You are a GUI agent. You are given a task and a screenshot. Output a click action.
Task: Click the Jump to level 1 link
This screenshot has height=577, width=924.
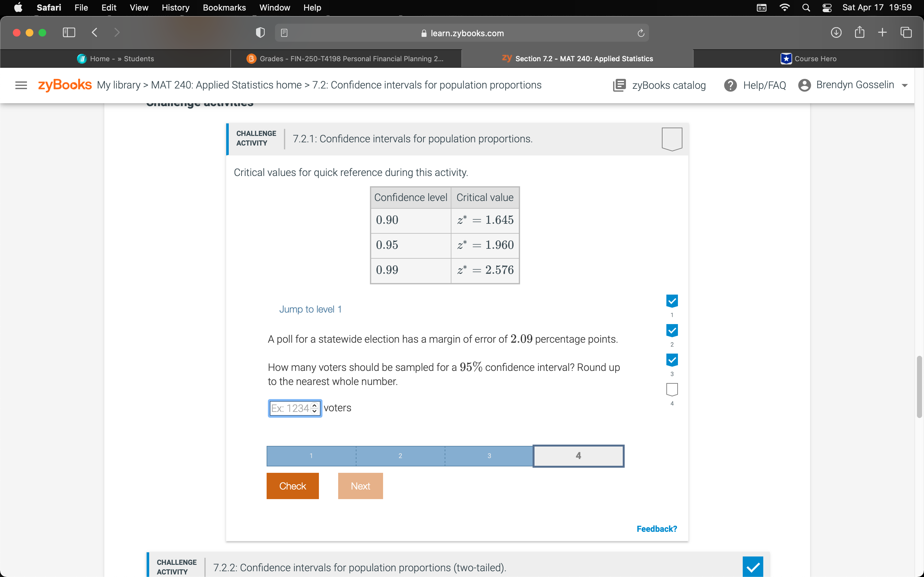310,309
